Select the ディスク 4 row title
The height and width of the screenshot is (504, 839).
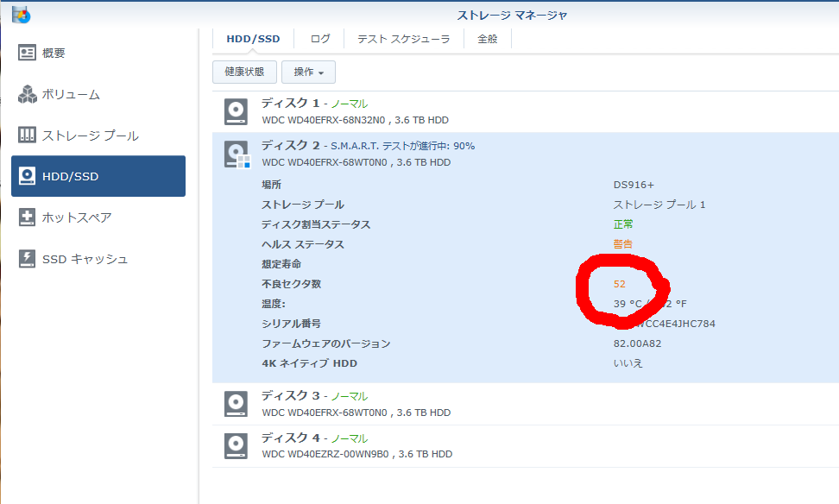click(x=291, y=438)
